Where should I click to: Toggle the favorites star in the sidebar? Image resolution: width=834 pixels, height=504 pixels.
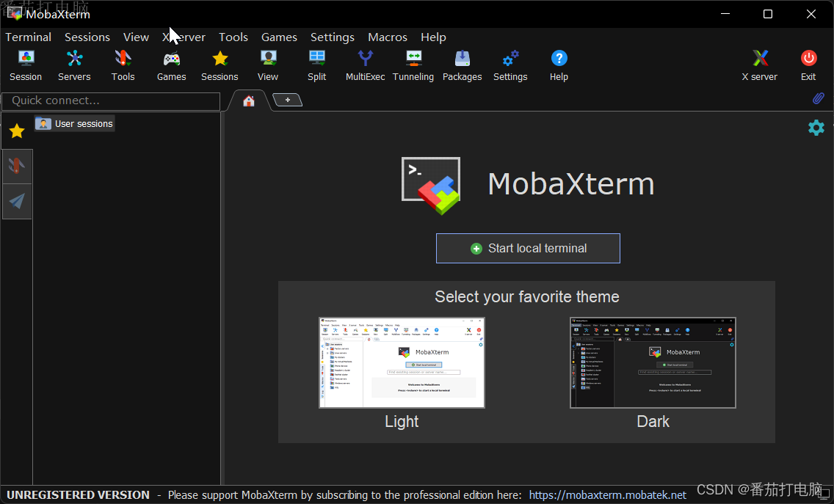coord(15,130)
